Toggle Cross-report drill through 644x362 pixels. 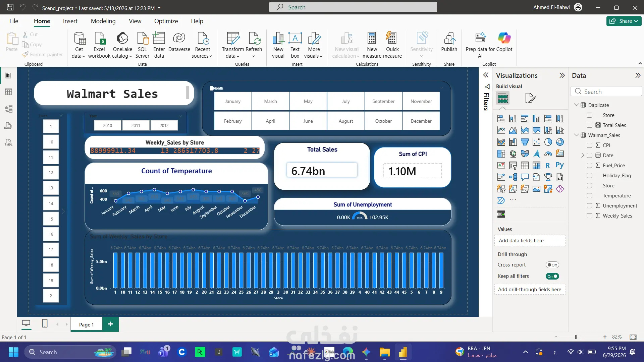tap(552, 265)
